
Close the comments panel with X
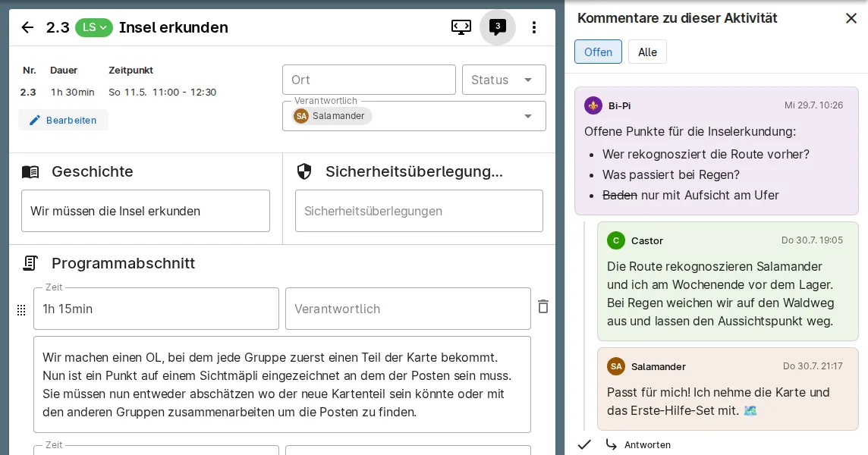(851, 18)
